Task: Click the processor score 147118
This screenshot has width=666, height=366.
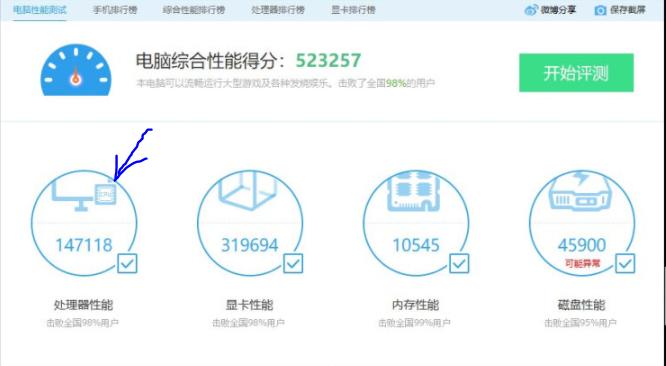Action: [84, 245]
